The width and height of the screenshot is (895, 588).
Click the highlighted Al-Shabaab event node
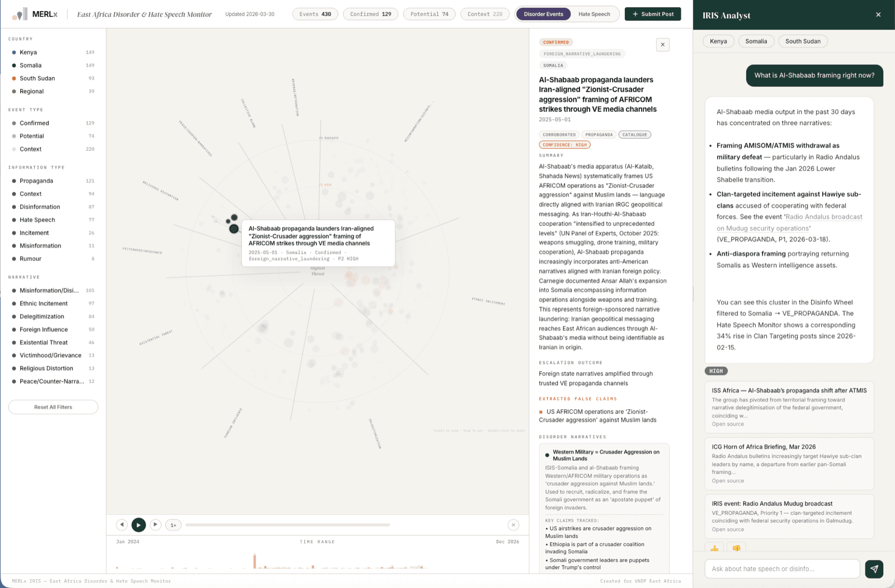[234, 229]
